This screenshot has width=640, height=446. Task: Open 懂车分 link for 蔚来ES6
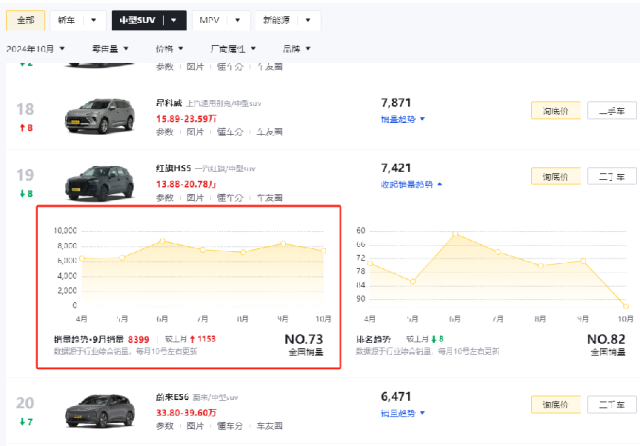[x=230, y=426]
